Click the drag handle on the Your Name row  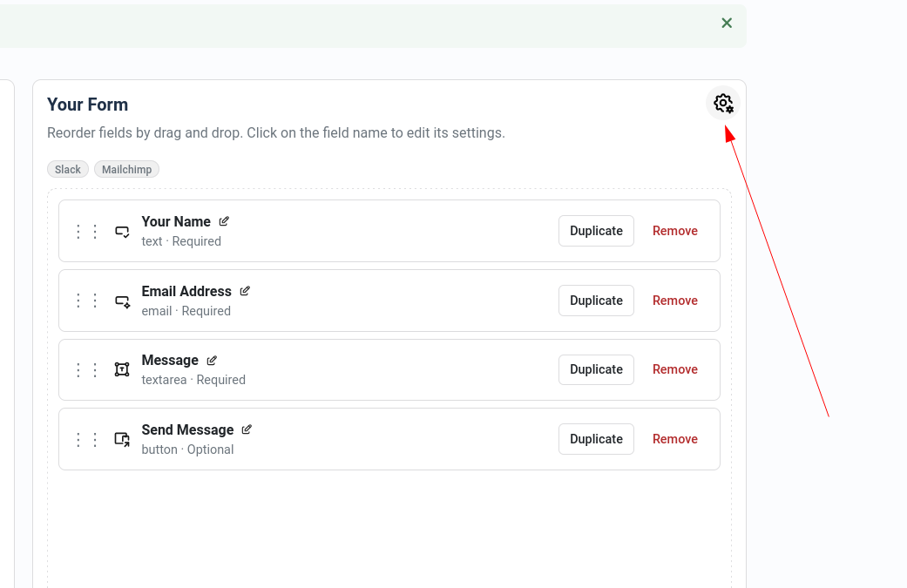coord(85,231)
